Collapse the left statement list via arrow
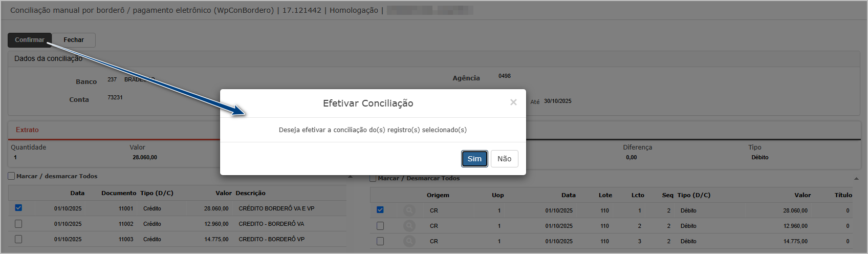This screenshot has width=868, height=254. tap(350, 177)
